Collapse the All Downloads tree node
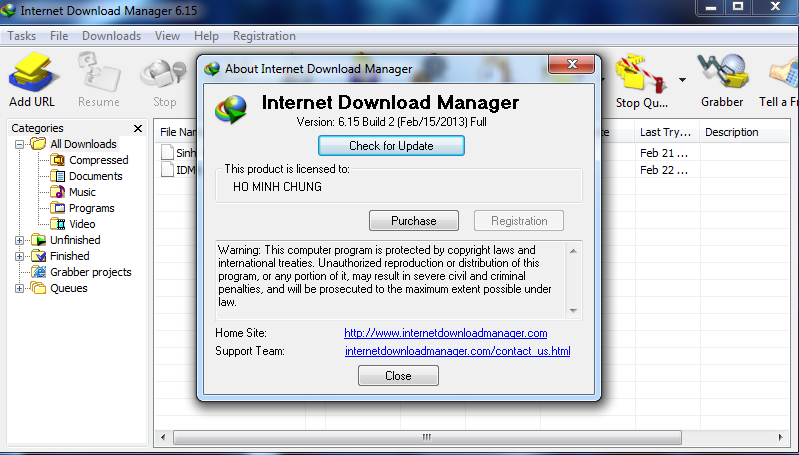 point(19,144)
